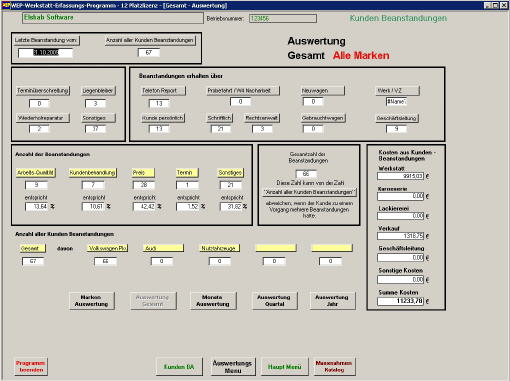This screenshot has height=381, width=510.
Task: Click the Marken Auswertung button
Action: click(x=92, y=301)
